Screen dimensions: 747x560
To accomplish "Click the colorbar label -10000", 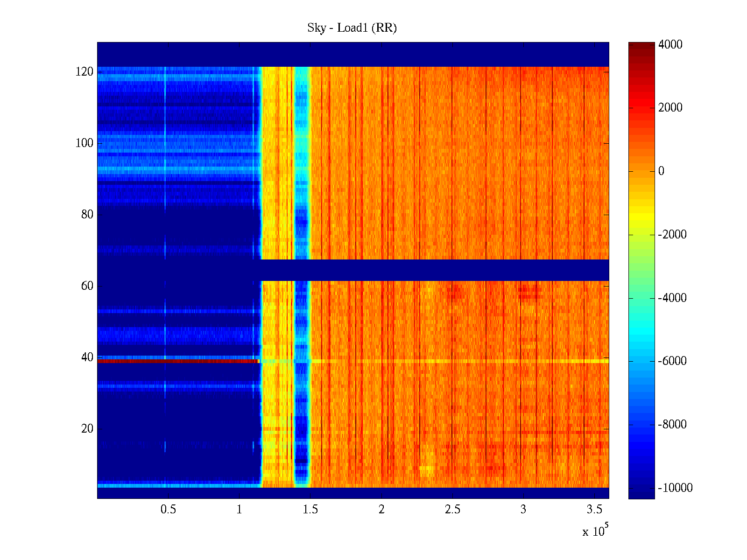I will coord(675,488).
